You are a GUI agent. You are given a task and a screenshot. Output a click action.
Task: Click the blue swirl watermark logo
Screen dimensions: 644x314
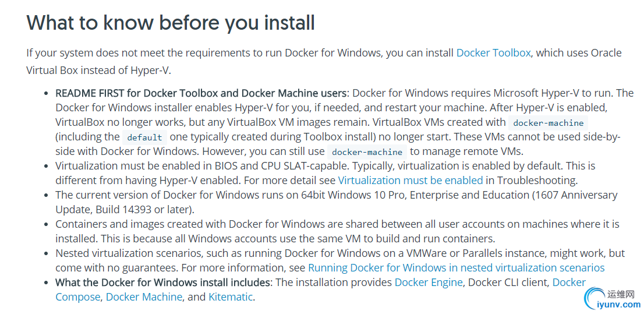(x=593, y=299)
